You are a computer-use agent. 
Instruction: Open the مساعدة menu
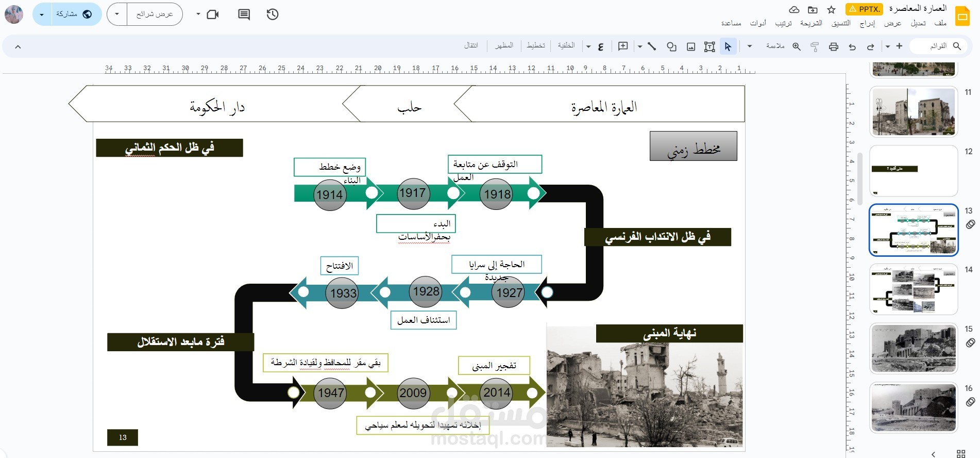(x=731, y=23)
